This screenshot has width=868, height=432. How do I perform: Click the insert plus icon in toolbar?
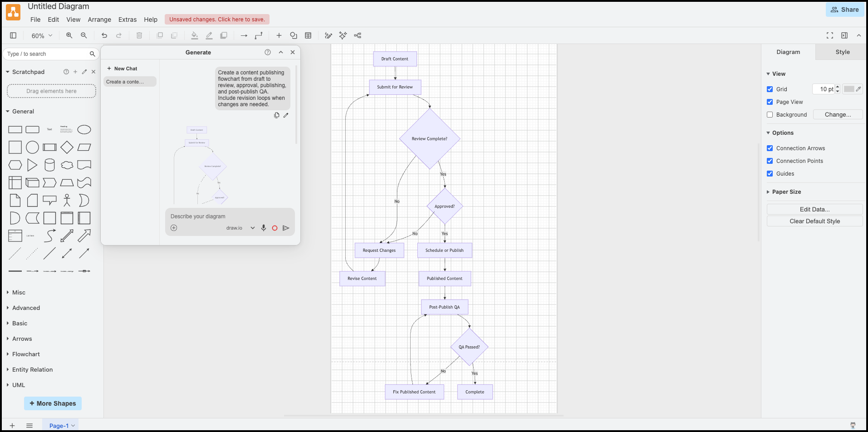279,35
